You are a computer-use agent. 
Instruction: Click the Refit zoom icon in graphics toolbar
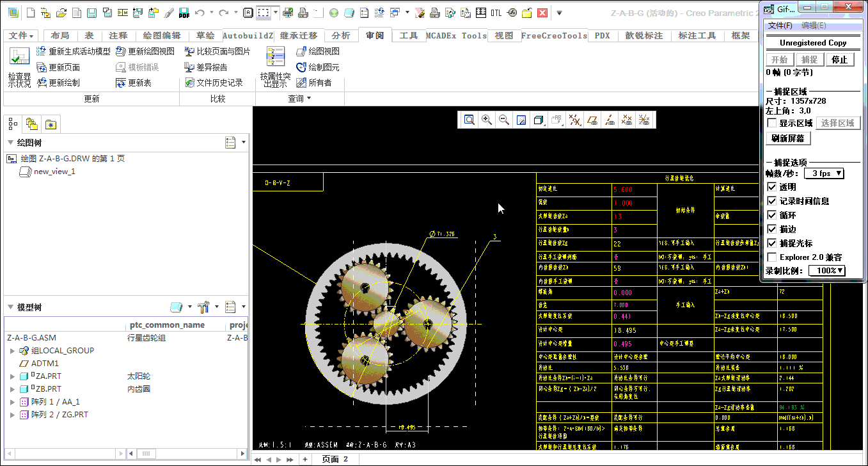pos(470,120)
